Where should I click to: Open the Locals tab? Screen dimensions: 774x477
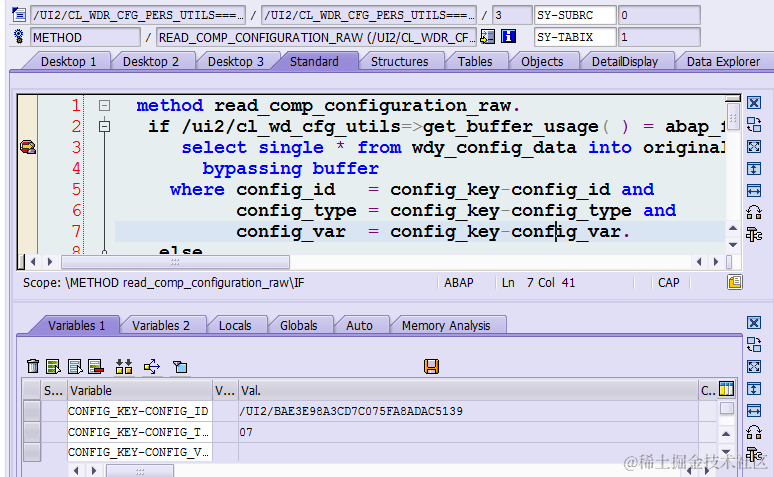tap(235, 326)
